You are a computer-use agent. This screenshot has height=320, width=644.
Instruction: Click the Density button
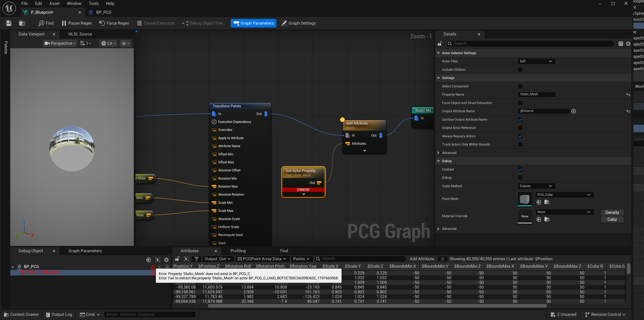[612, 212]
